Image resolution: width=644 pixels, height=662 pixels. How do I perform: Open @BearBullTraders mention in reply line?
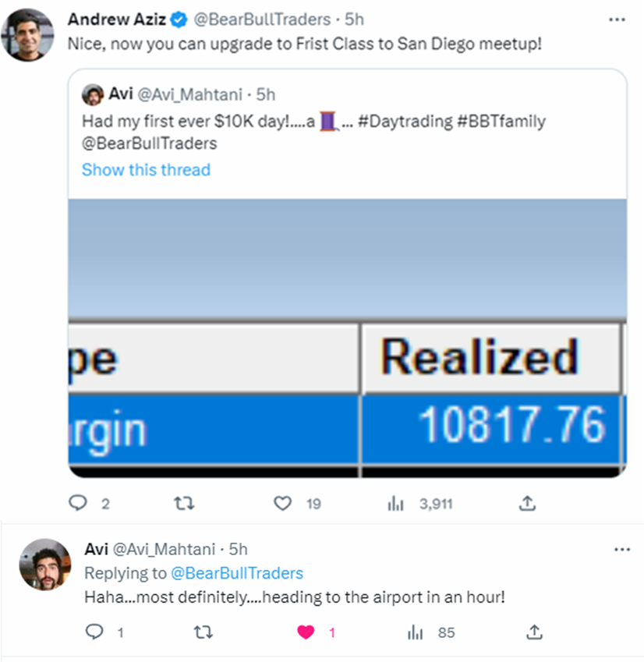click(236, 573)
